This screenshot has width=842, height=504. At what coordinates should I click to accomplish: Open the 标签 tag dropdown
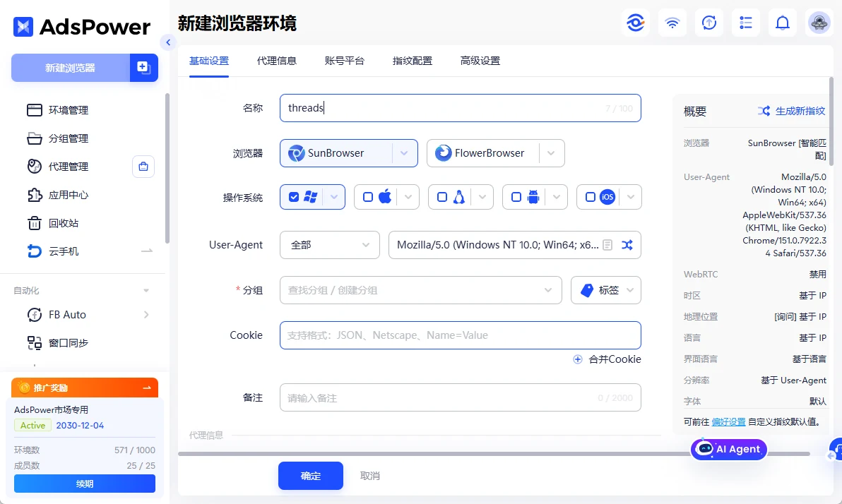(606, 290)
